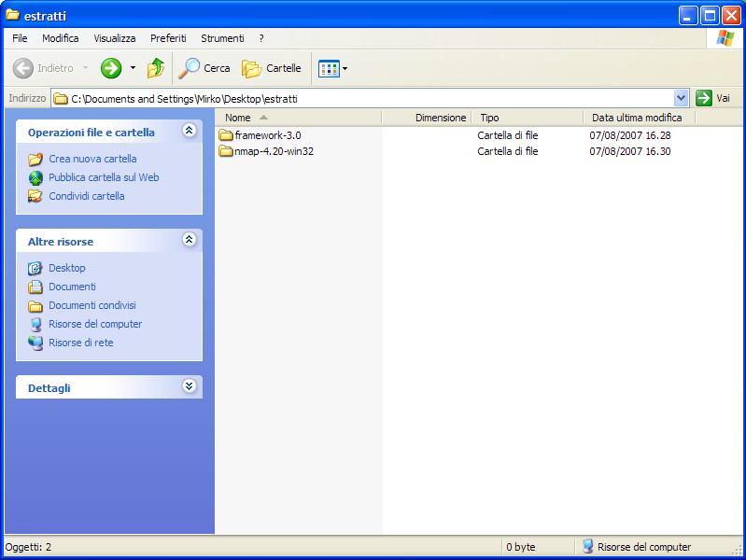Expand the Dettagli panel
Image resolution: width=746 pixels, height=560 pixels.
coord(189,385)
